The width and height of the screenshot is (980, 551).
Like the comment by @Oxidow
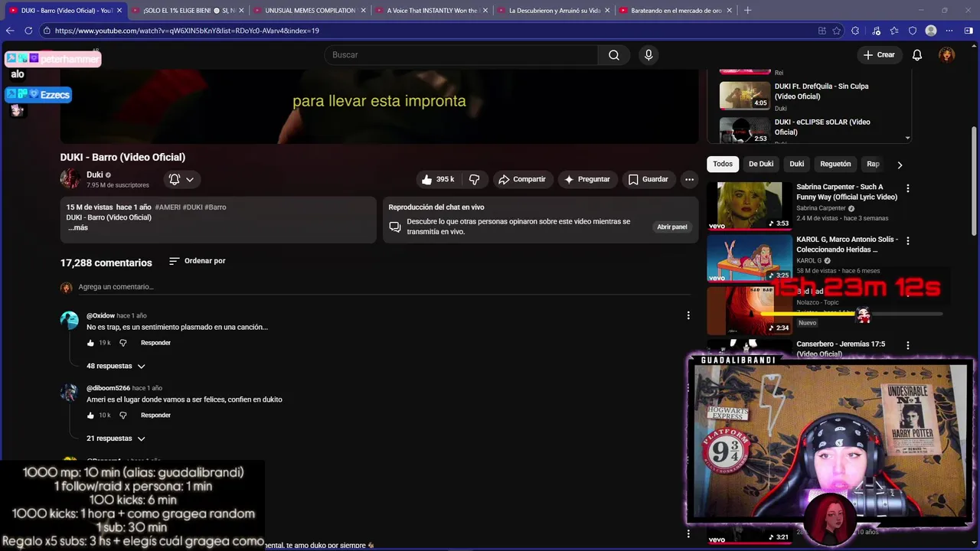[90, 343]
